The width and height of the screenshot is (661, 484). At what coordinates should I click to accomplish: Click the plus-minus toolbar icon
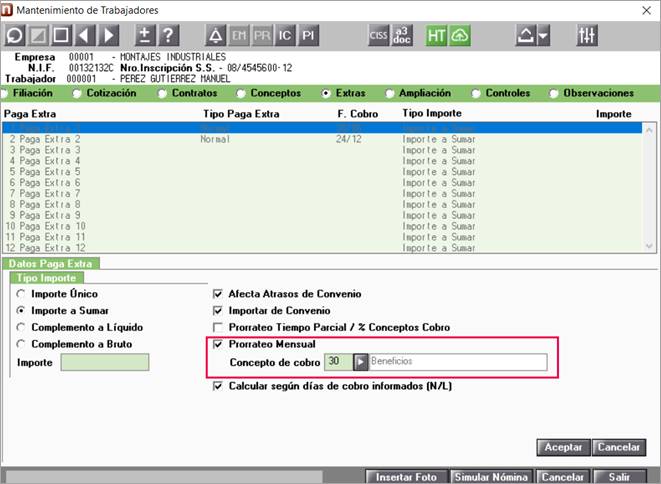coord(145,35)
